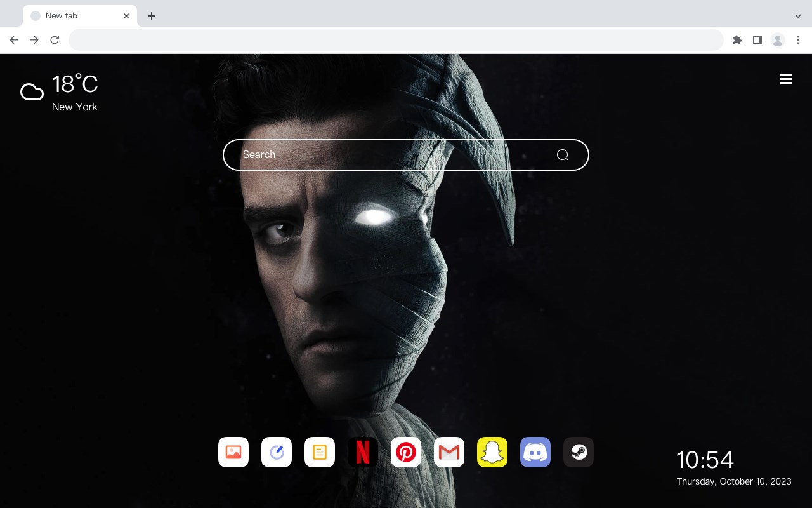Click the New York location label
Screen dimensions: 812x508
click(75, 107)
